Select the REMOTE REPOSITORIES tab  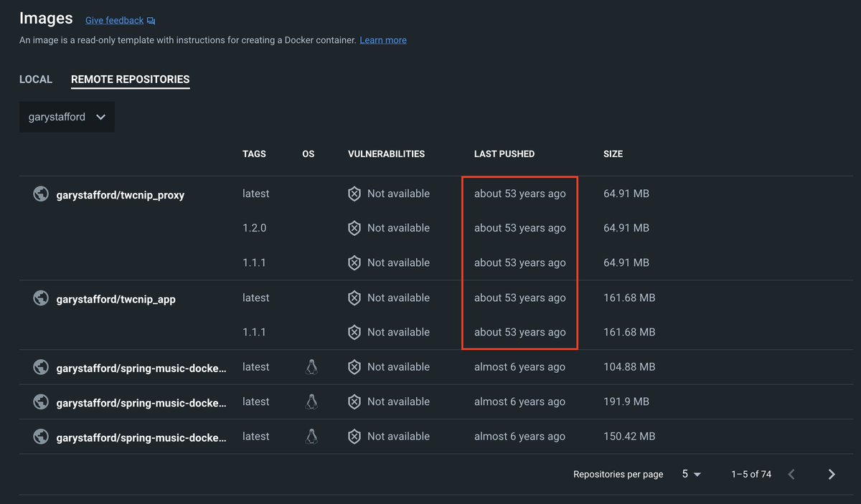(x=131, y=80)
